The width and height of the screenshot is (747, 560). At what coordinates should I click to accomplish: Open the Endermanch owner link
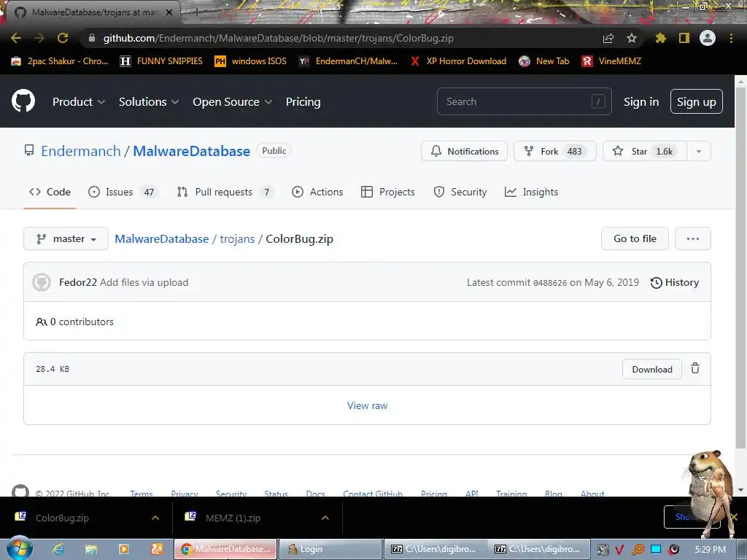click(81, 151)
